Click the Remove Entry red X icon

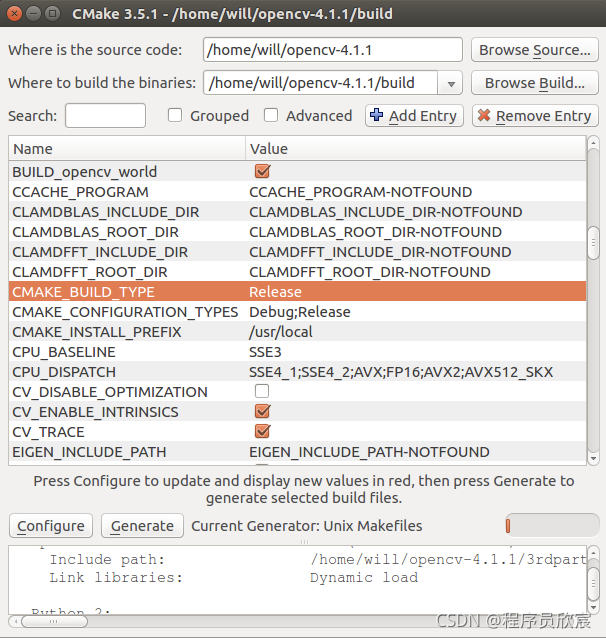pyautogui.click(x=484, y=116)
